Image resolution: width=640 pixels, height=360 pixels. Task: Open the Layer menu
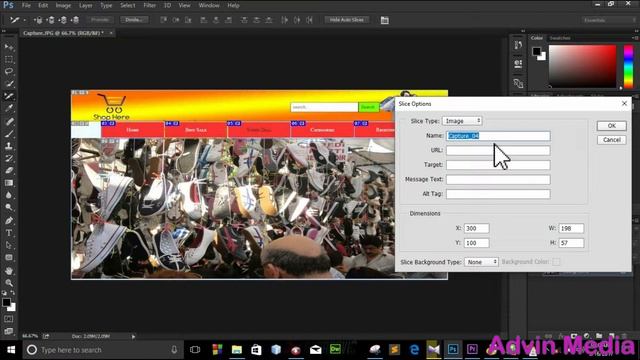85,5
